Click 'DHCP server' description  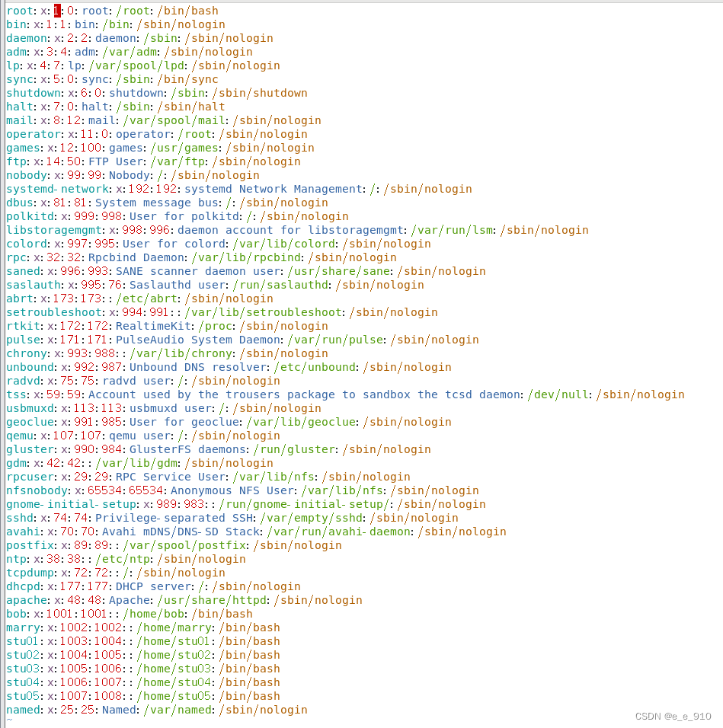point(154,586)
